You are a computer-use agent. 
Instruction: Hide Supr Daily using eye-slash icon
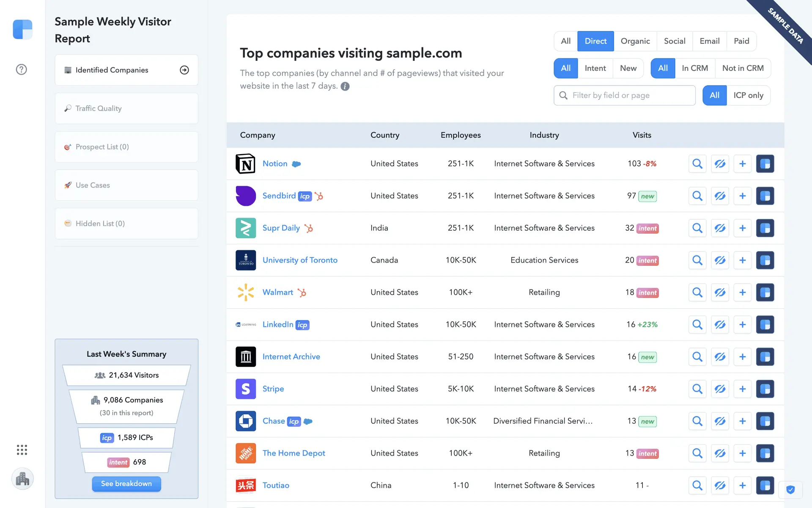pos(720,228)
